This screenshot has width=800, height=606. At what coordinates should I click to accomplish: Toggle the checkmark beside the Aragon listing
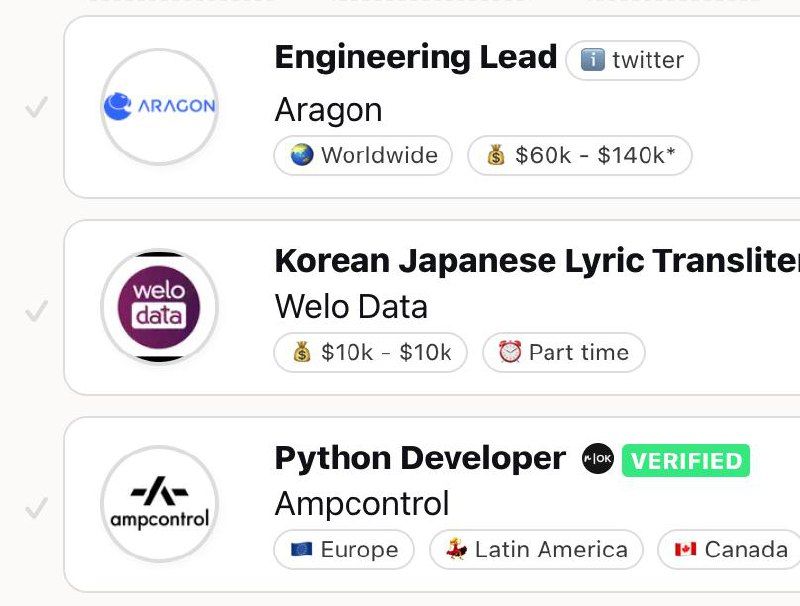(x=37, y=107)
